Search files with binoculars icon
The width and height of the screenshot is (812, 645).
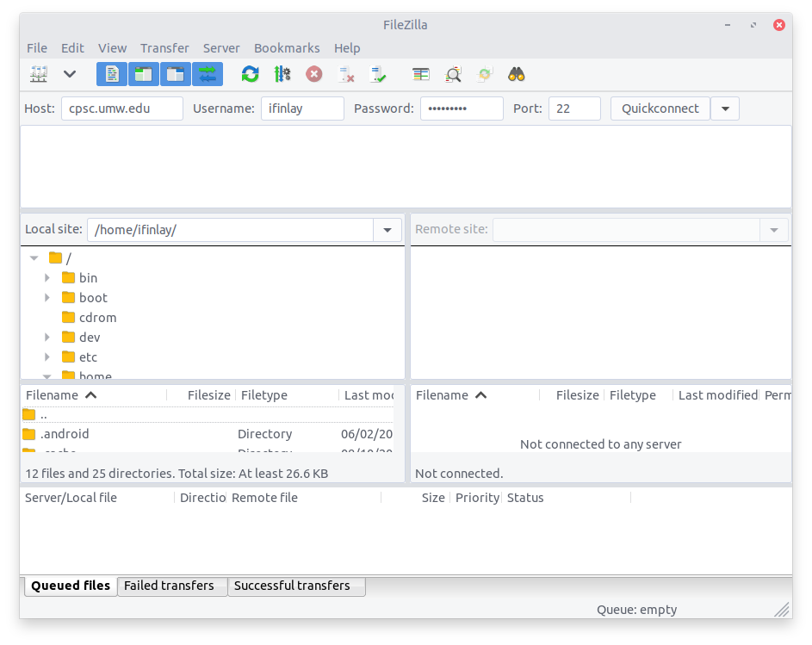click(517, 74)
